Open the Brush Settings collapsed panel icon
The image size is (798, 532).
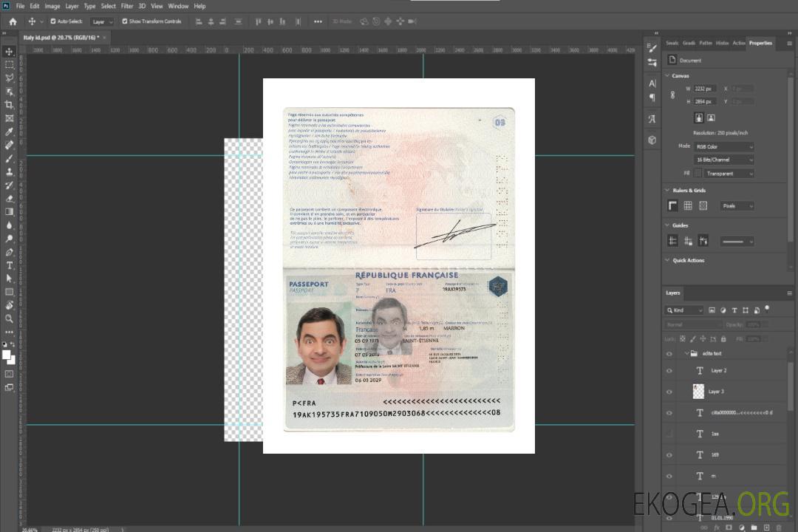652,48
